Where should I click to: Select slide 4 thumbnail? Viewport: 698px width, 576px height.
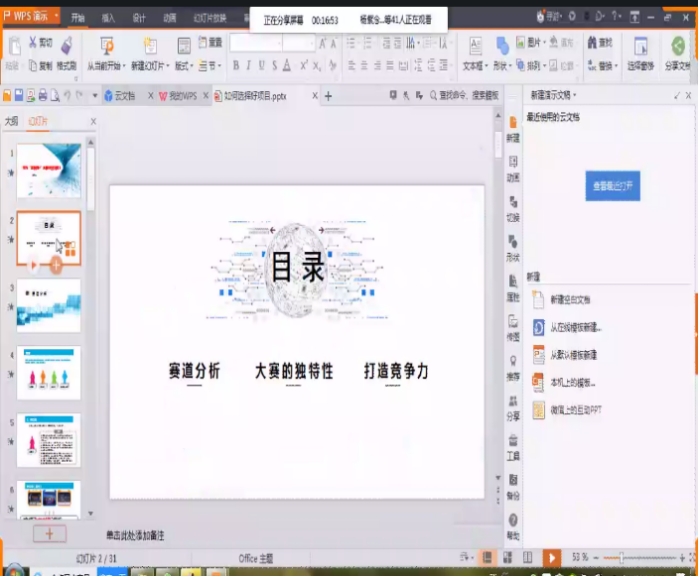tap(49, 373)
